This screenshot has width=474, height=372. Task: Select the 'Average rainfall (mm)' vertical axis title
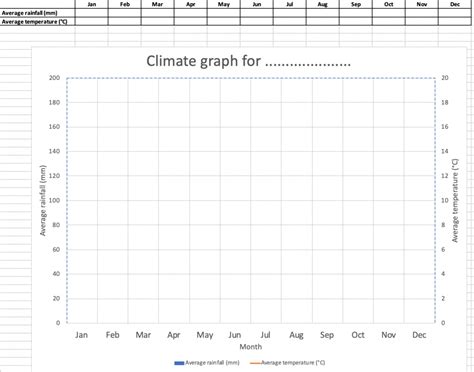tap(43, 200)
